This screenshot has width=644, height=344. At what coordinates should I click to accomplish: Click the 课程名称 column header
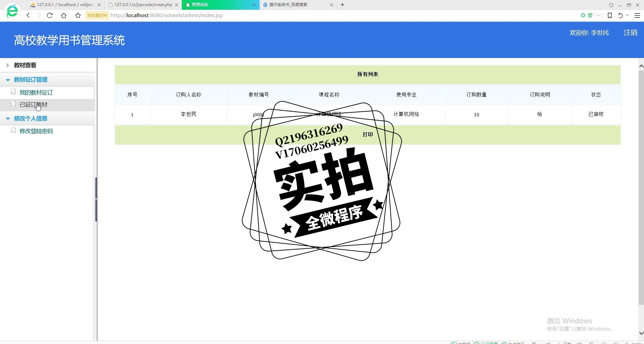pos(329,95)
